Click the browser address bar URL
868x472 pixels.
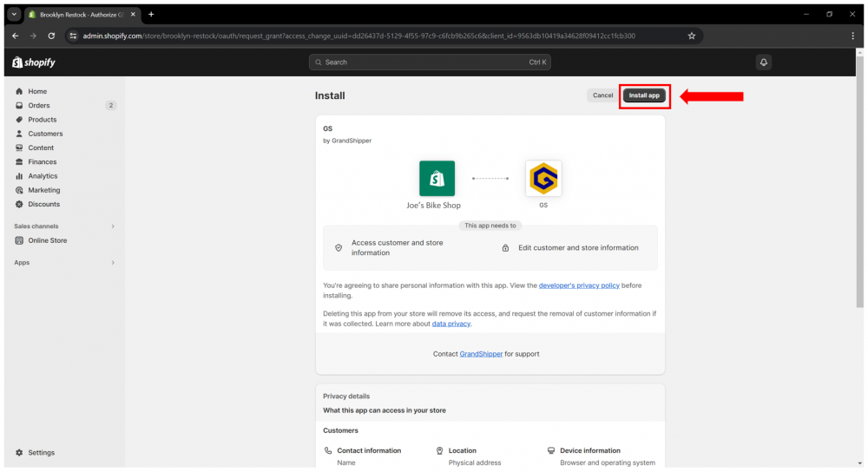tap(358, 36)
